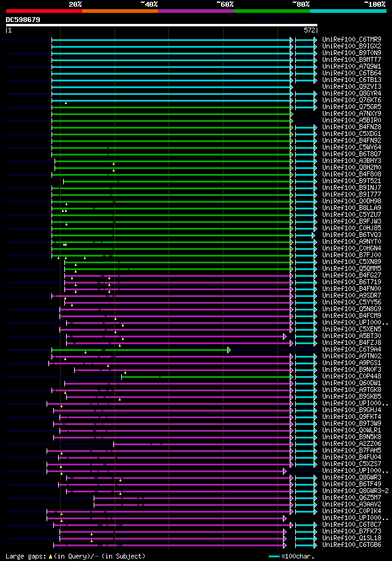392x561 pixels.
Task: Click the UniRef100_B4FU04 label
Action: (352, 457)
